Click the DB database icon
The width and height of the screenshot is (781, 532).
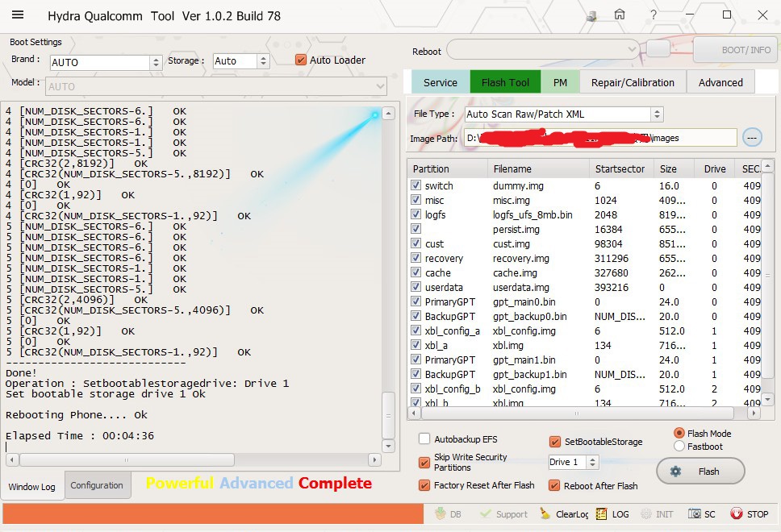click(x=441, y=513)
